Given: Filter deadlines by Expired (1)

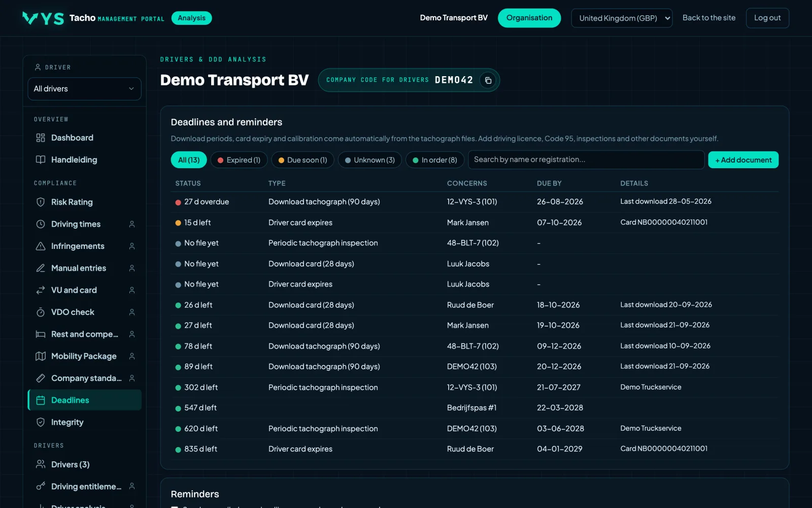Looking at the screenshot, I should coord(239,160).
